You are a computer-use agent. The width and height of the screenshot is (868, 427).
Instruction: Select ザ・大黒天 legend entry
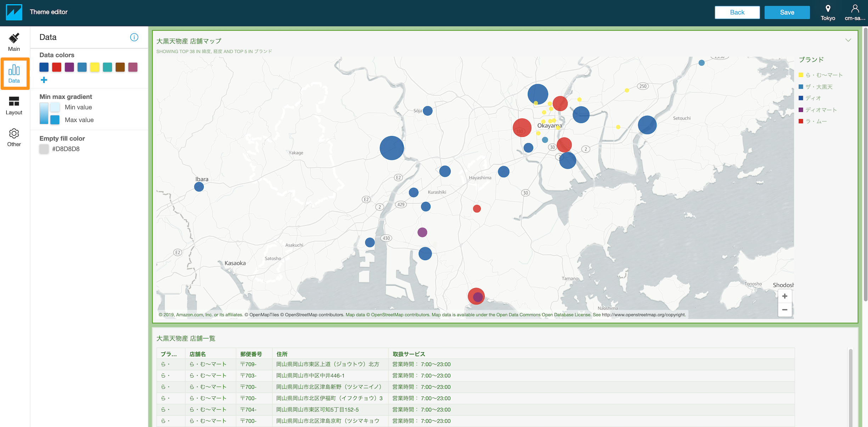pyautogui.click(x=816, y=87)
